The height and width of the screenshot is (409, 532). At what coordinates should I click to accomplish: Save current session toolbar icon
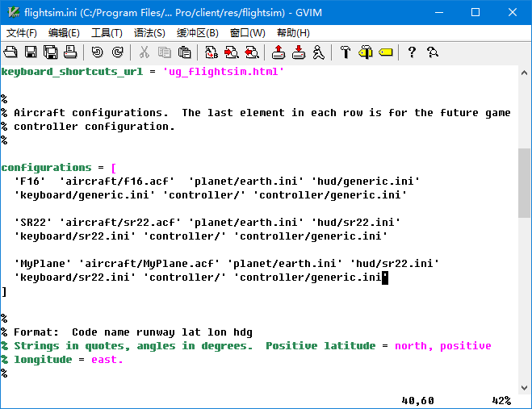299,52
